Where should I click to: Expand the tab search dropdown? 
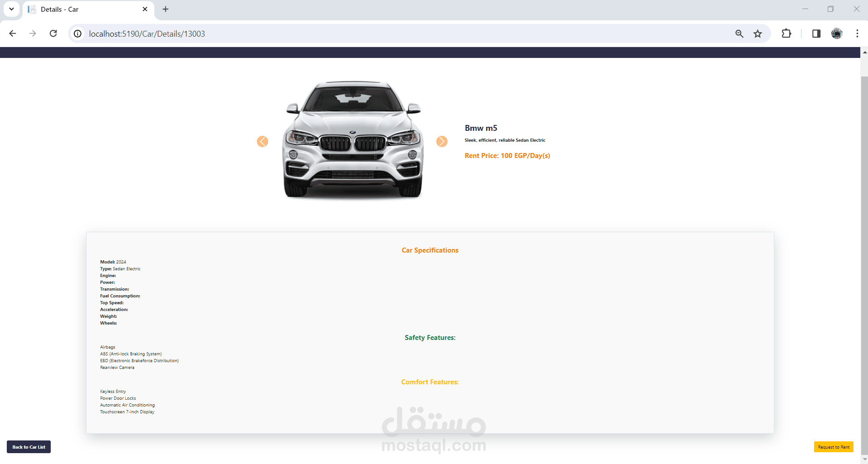click(x=11, y=9)
